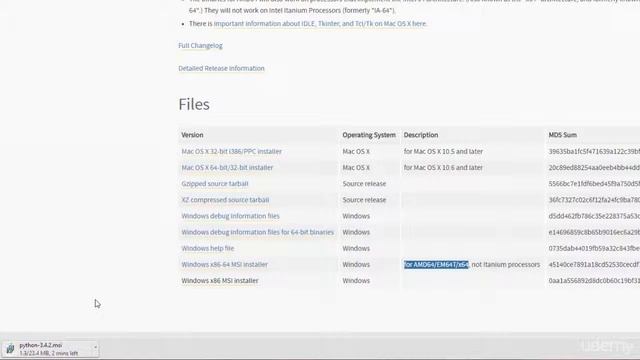640x360 pixels.
Task: Open the python-3.4.2.msi download item
Action: point(50,349)
